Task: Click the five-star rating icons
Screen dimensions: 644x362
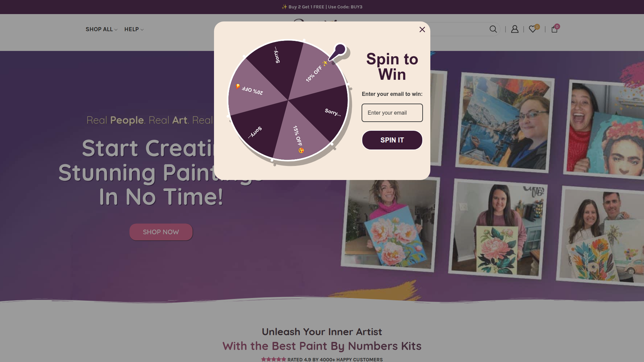Action: (x=273, y=359)
